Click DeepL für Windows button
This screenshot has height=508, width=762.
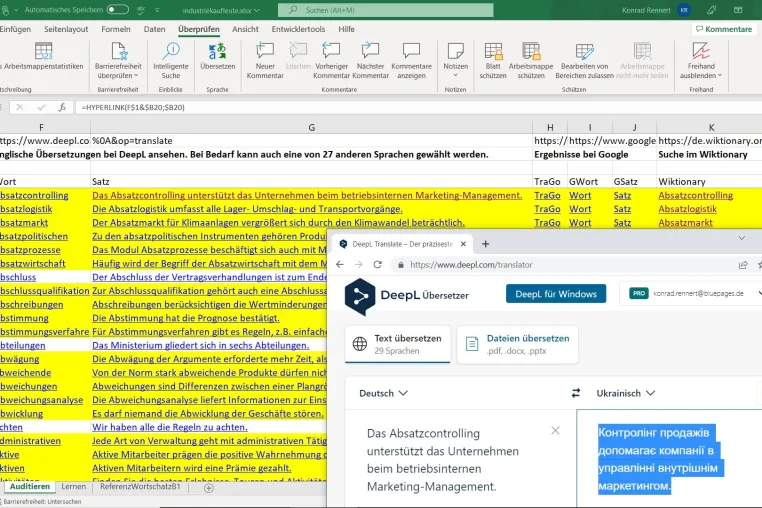(x=556, y=294)
